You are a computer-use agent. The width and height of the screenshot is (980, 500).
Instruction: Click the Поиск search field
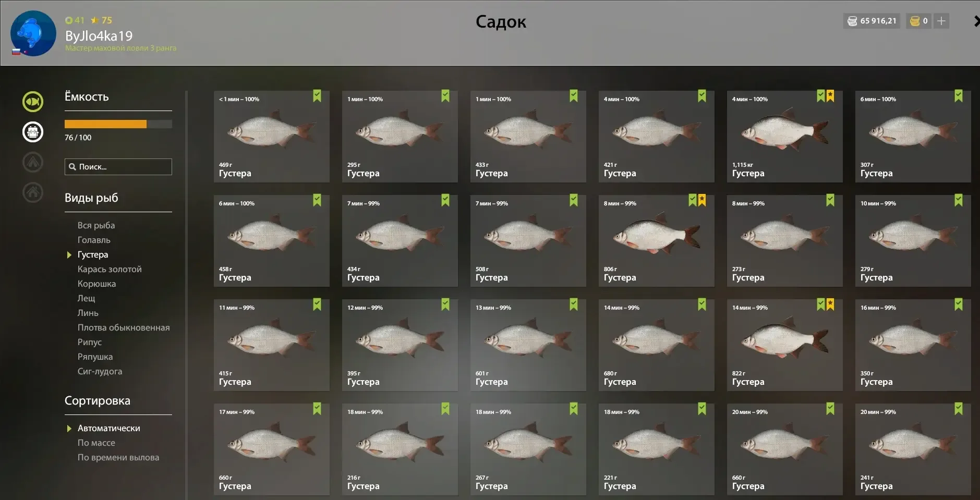(118, 167)
